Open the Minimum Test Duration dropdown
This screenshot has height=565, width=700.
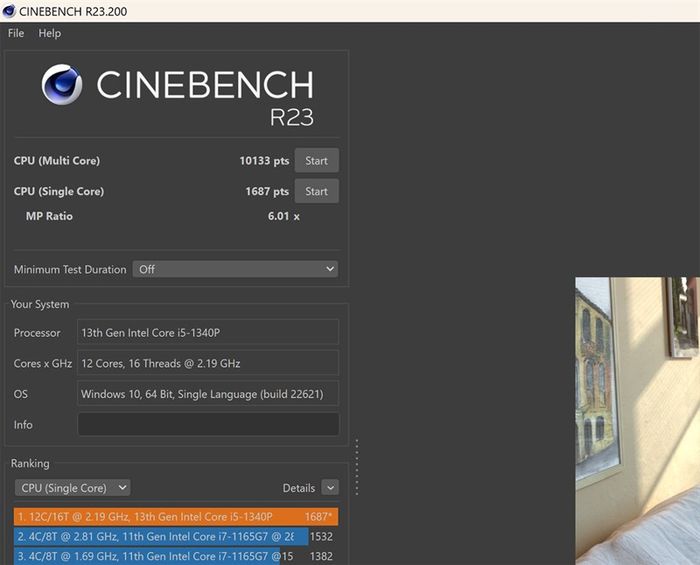coord(235,269)
